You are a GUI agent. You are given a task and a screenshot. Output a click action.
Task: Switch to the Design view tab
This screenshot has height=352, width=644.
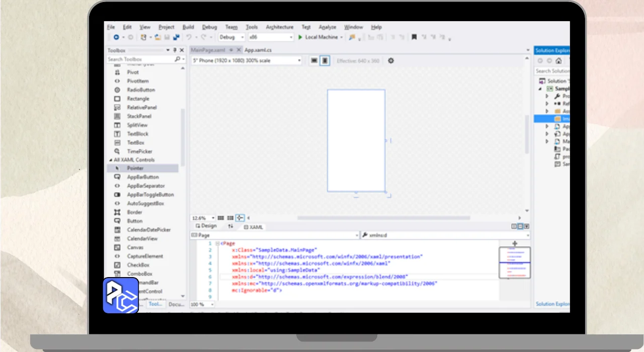206,226
